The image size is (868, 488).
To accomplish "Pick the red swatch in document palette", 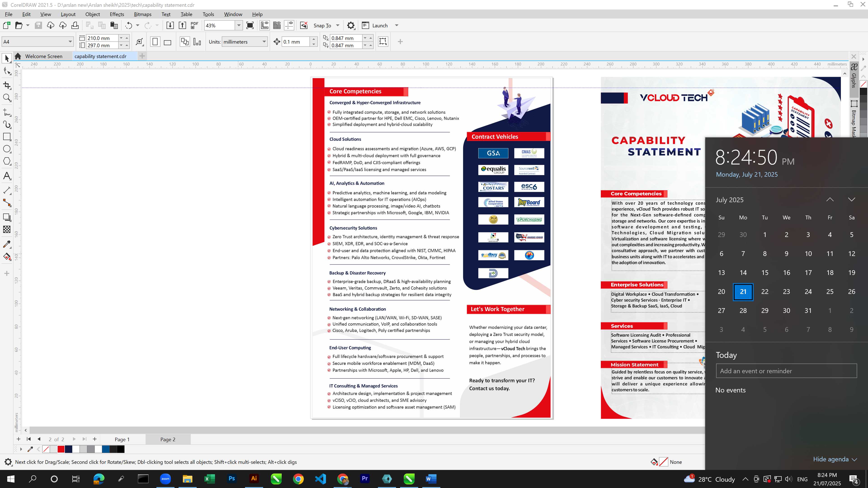I will pyautogui.click(x=61, y=449).
